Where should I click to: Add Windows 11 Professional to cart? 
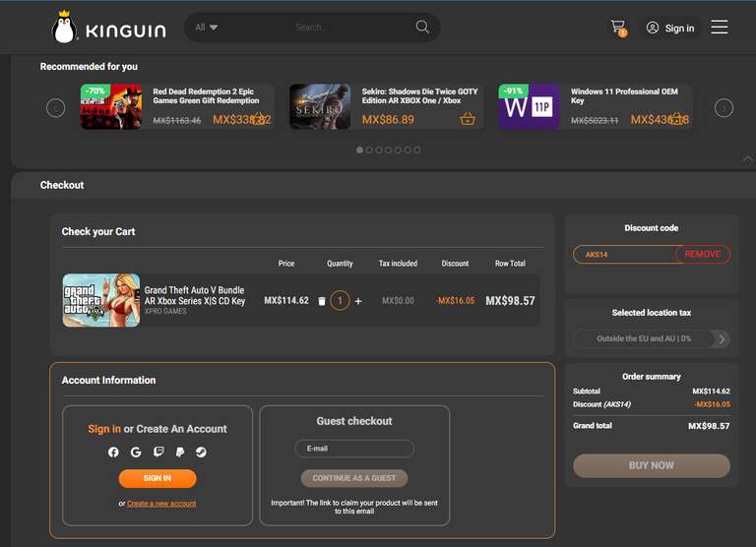click(x=678, y=119)
